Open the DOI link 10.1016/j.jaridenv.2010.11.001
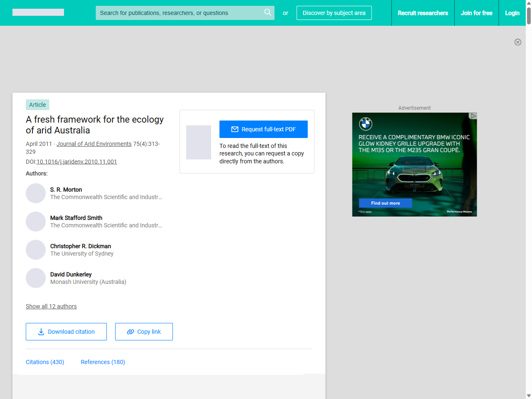This screenshot has height=399, width=532. pyautogui.click(x=76, y=162)
